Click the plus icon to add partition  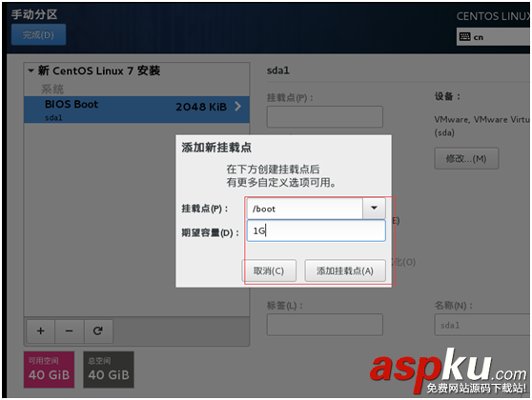[40, 330]
